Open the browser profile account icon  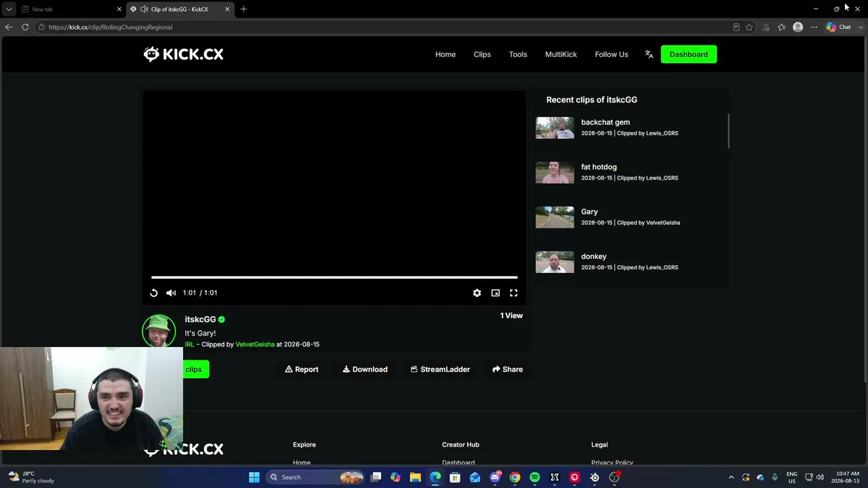pyautogui.click(x=798, y=27)
